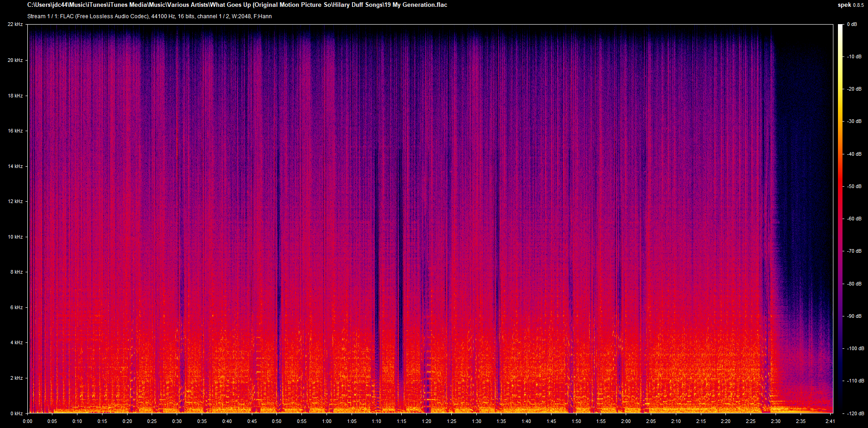Click the 14 kHz frequency axis label
Image resolution: width=868 pixels, height=428 pixels.
[15, 166]
